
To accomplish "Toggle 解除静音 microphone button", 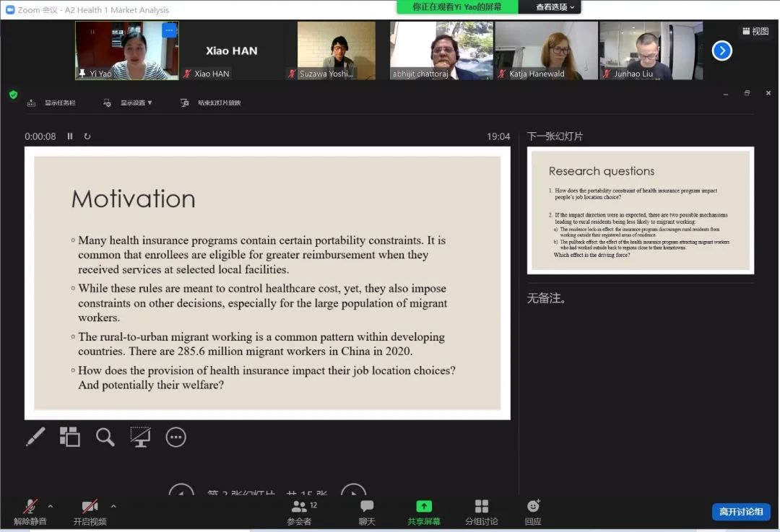I will [30, 512].
